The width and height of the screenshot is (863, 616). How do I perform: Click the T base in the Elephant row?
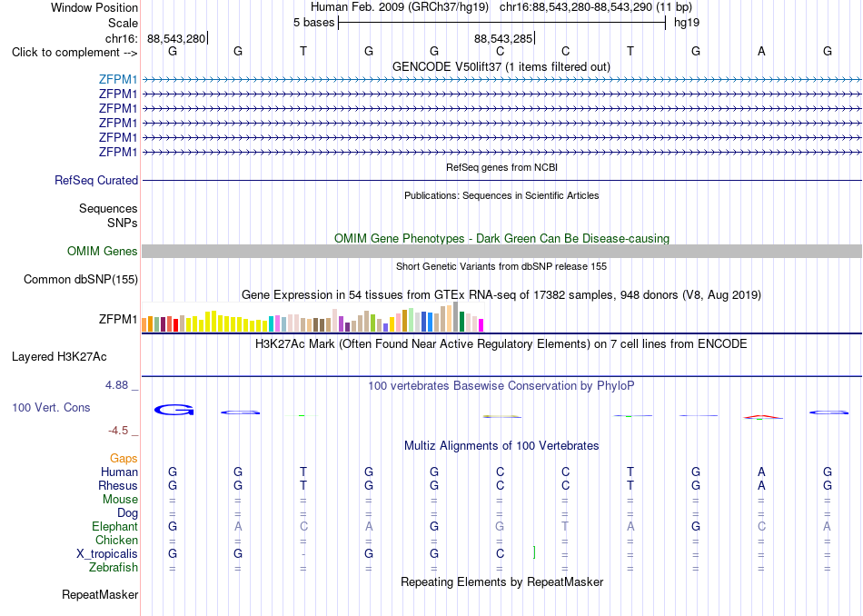click(565, 527)
